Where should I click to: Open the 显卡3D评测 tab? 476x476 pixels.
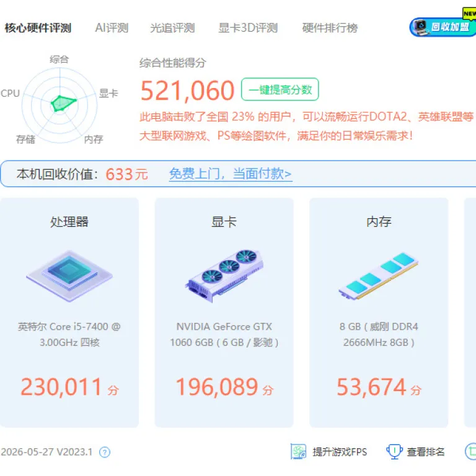[x=248, y=28]
